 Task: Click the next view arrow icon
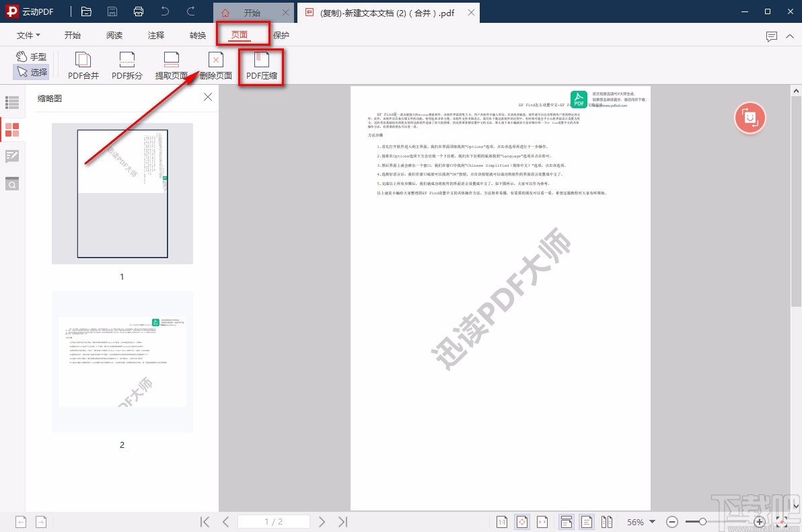(x=41, y=522)
